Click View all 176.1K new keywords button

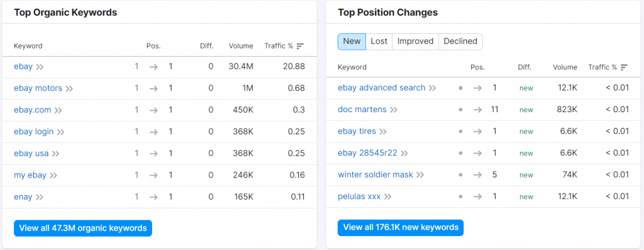(x=401, y=227)
